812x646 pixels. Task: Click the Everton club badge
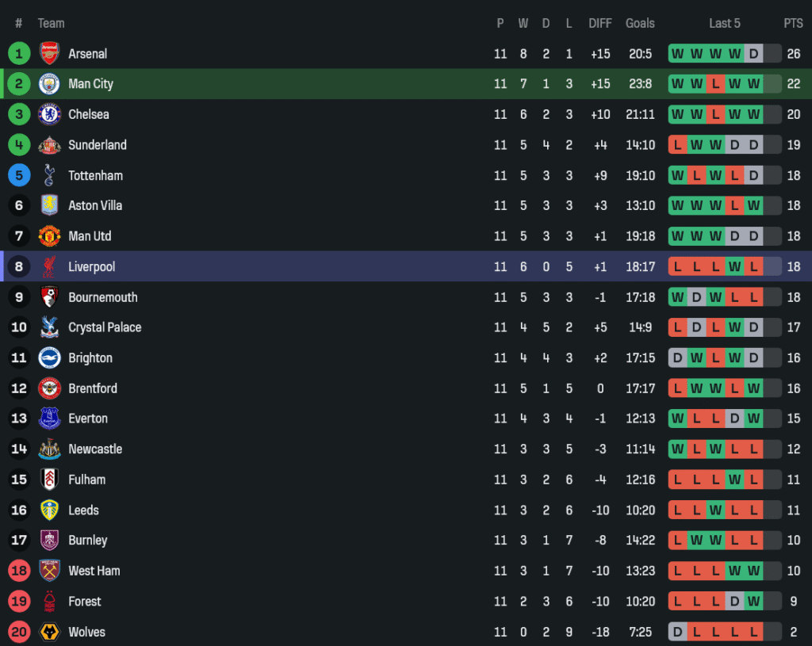pyautogui.click(x=49, y=419)
